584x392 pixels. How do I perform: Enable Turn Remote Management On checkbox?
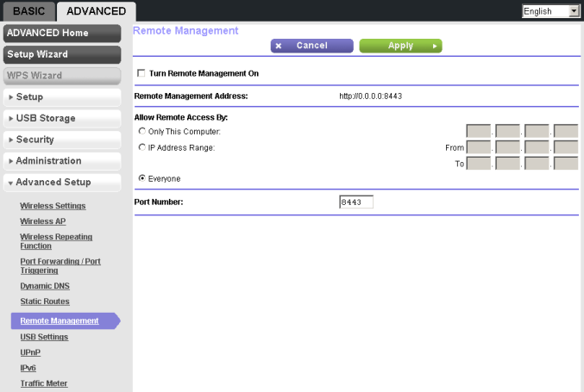tap(141, 73)
